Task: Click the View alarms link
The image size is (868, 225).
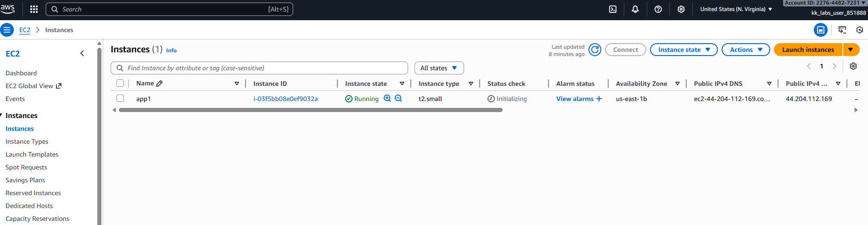Action: click(x=575, y=99)
